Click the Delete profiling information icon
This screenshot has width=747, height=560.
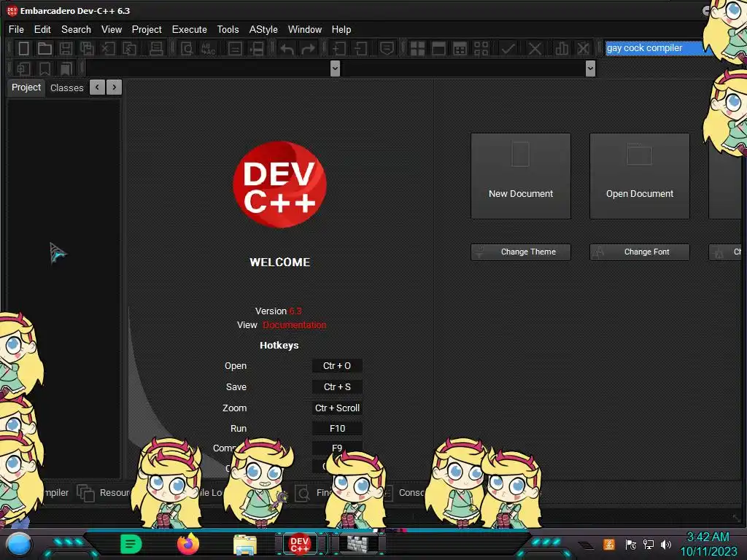click(x=583, y=49)
